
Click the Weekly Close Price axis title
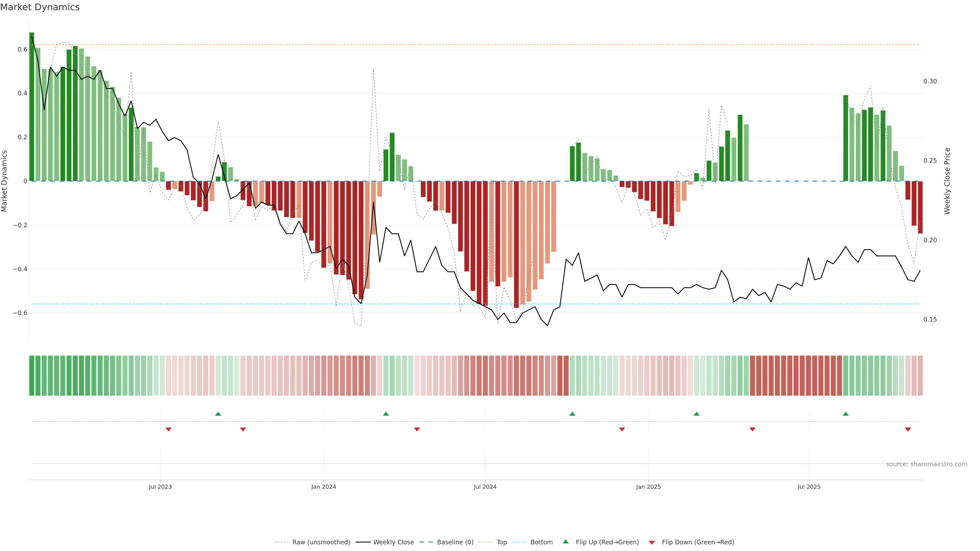pyautogui.click(x=947, y=181)
